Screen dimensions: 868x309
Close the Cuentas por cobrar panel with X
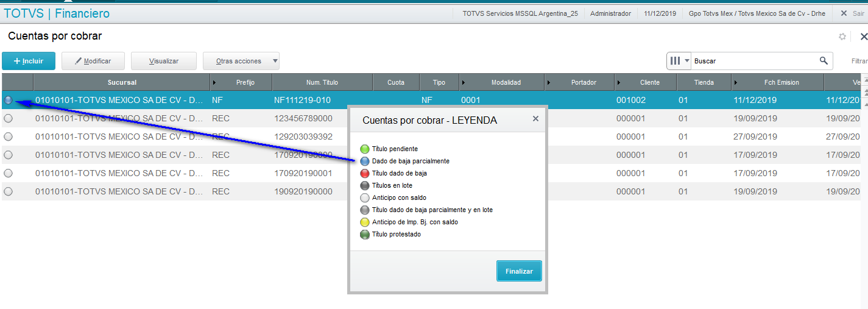click(x=863, y=37)
